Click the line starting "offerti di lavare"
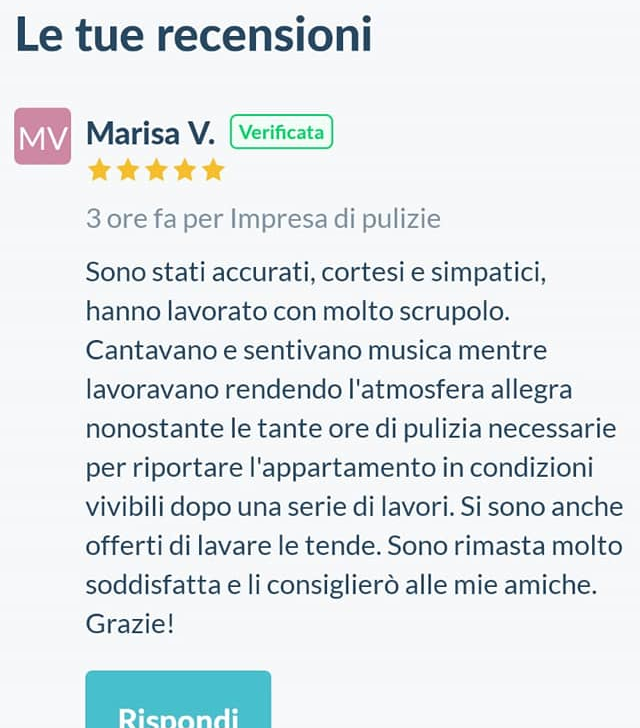Viewport: 640px width, 728px height. pyautogui.click(x=354, y=547)
